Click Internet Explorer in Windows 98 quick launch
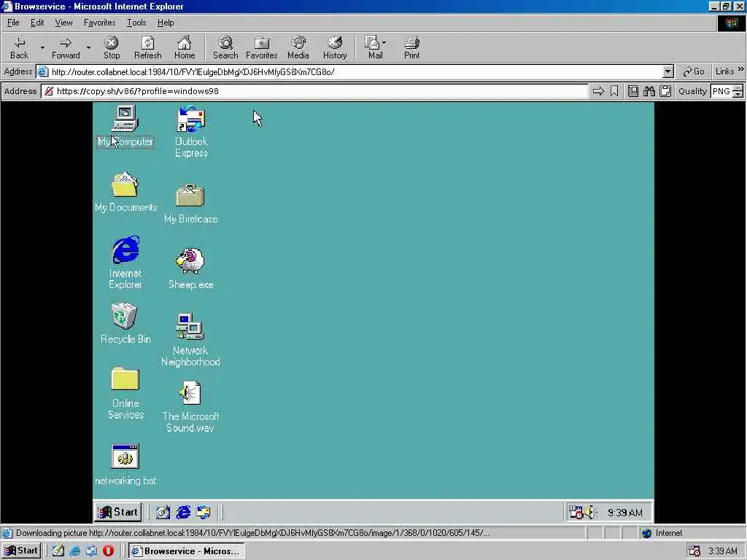Viewport: 747px width, 560px height. (x=183, y=513)
